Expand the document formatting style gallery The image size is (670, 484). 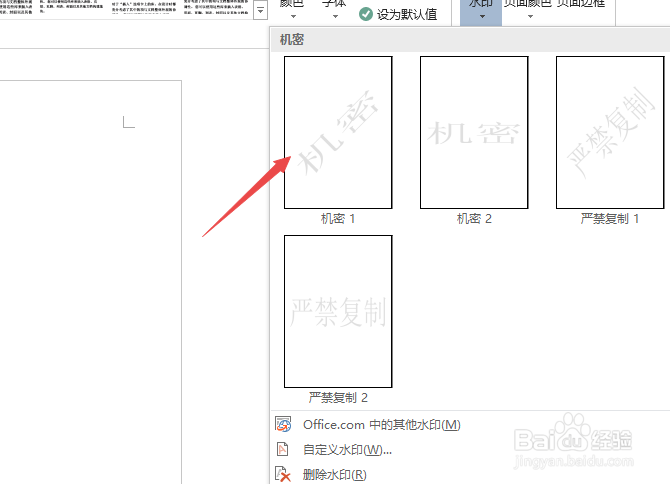tap(260, 10)
